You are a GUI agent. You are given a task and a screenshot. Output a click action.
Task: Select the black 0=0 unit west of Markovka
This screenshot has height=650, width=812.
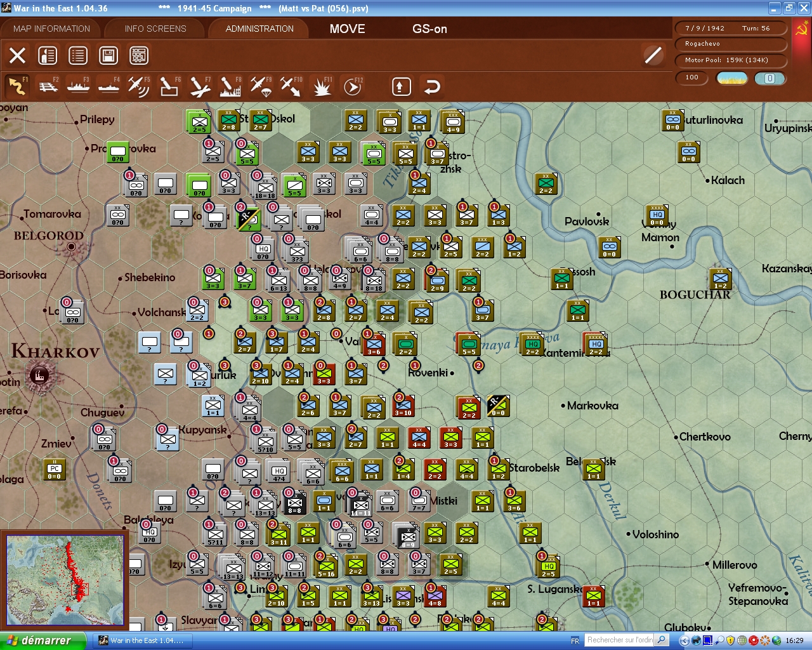[x=499, y=406]
